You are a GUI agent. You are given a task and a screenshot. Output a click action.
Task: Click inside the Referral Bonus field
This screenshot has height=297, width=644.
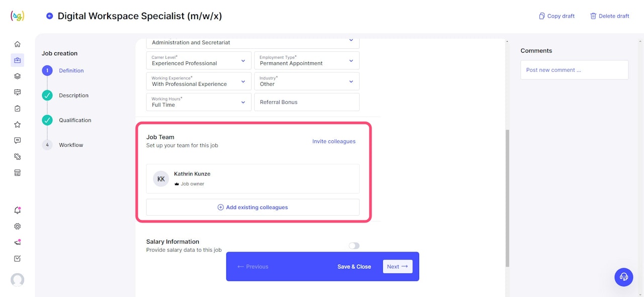[x=306, y=102]
